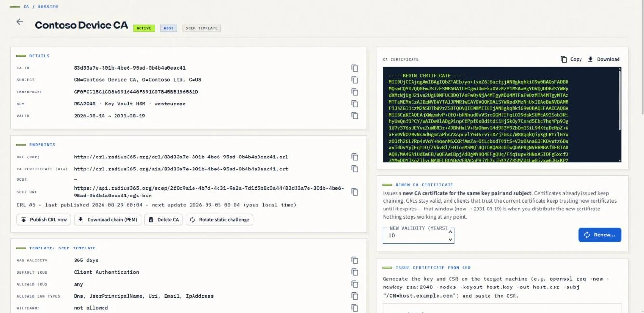Screen dimensions: 644x313
Task: Click the CRL #5 last published line
Action: click(156, 205)
